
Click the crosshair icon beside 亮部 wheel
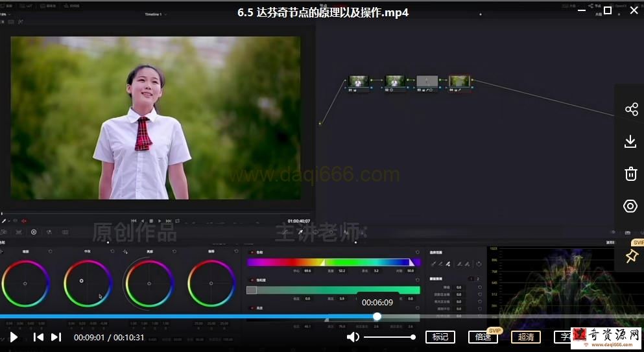tap(125, 252)
